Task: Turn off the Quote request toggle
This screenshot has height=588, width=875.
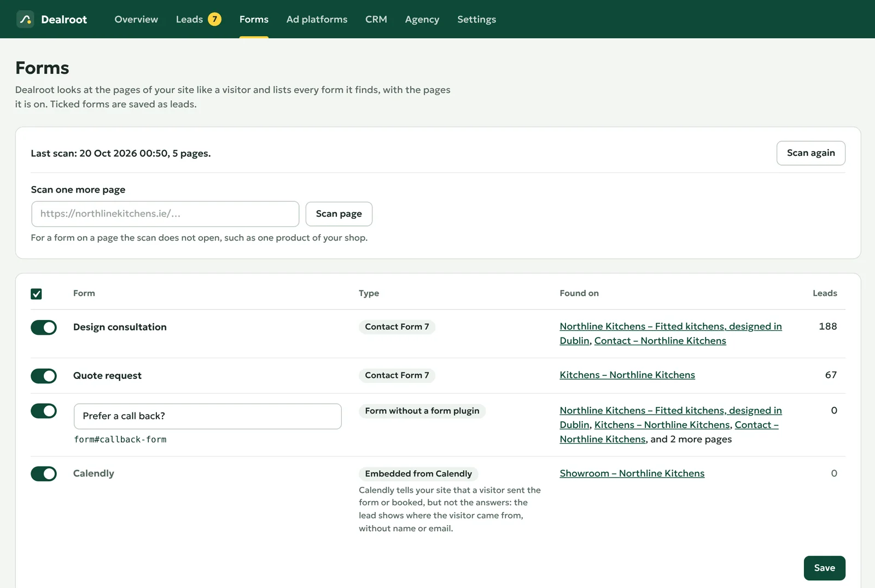Action: pos(44,376)
